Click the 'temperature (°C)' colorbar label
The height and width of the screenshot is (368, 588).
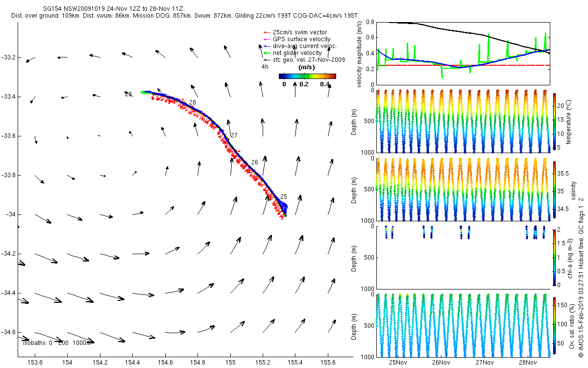tap(569, 122)
